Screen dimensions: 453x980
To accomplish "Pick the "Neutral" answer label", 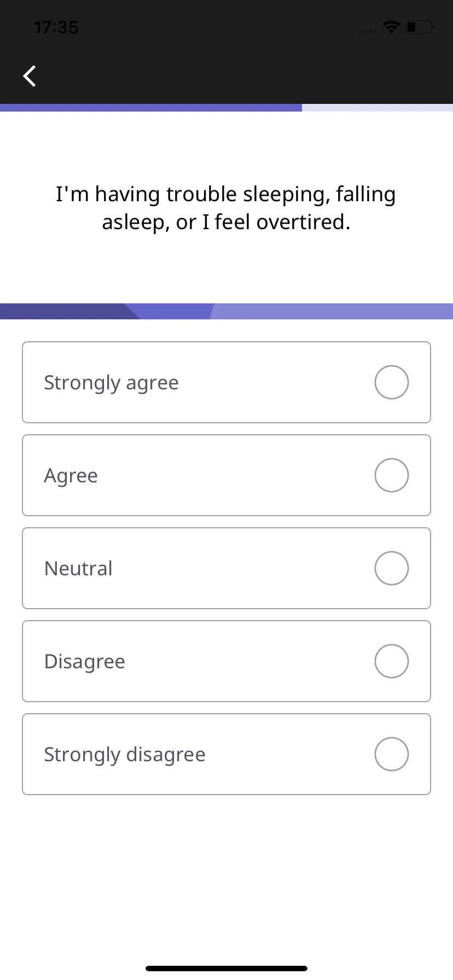I will pos(78,568).
